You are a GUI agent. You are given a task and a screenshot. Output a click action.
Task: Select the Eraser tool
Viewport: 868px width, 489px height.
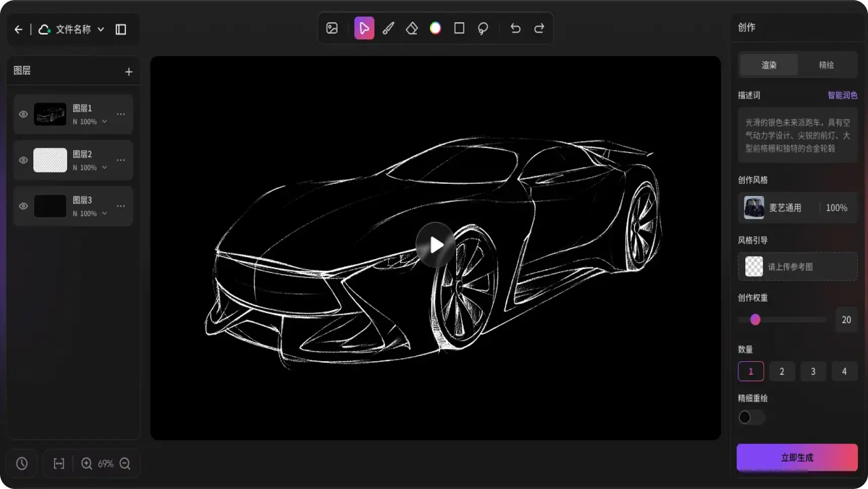click(x=412, y=28)
